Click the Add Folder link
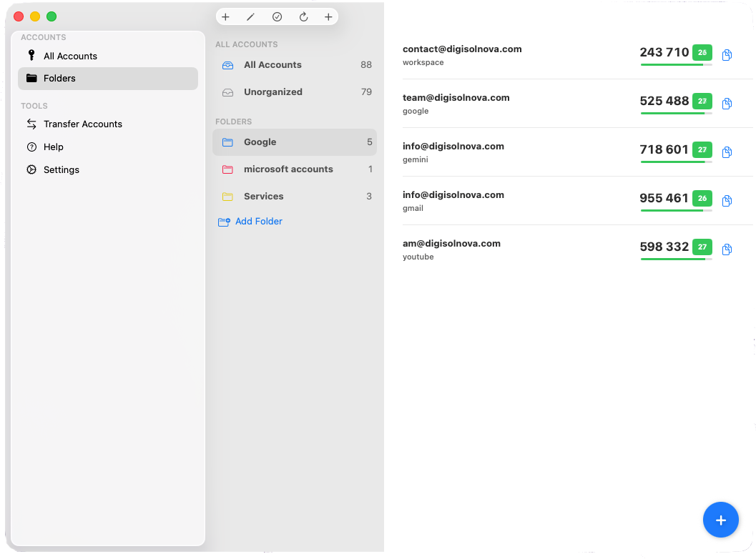Image resolution: width=756 pixels, height=559 pixels. coord(258,222)
